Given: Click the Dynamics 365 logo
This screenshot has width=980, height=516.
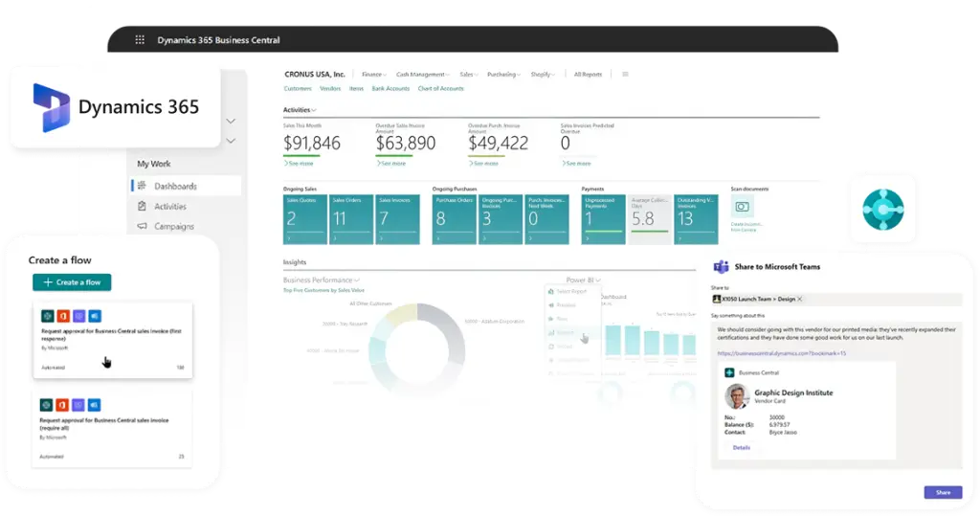Looking at the screenshot, I should pyautogui.click(x=52, y=107).
